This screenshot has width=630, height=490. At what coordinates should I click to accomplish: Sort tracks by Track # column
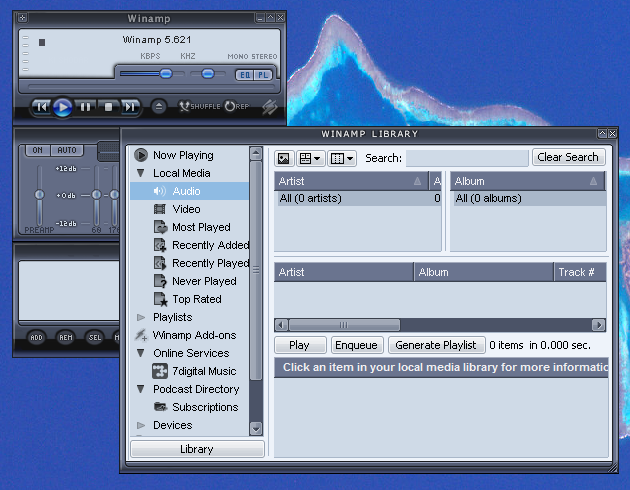click(579, 272)
